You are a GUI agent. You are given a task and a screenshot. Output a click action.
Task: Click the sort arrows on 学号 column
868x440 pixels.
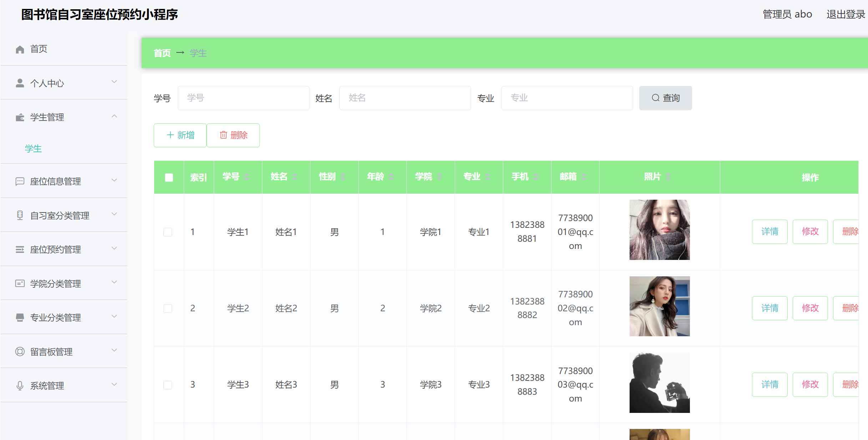[x=247, y=177]
